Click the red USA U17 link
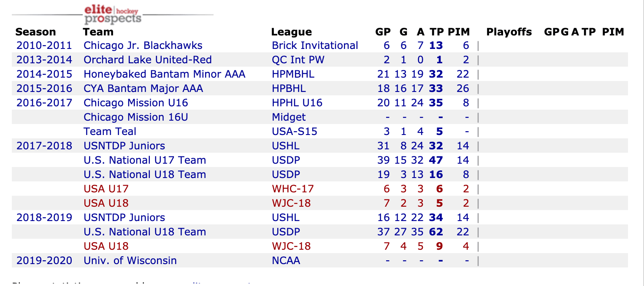 [106, 189]
